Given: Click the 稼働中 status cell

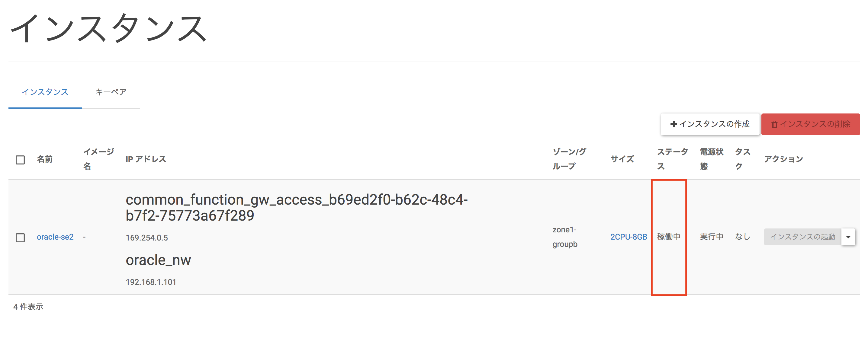Looking at the screenshot, I should coord(669,237).
